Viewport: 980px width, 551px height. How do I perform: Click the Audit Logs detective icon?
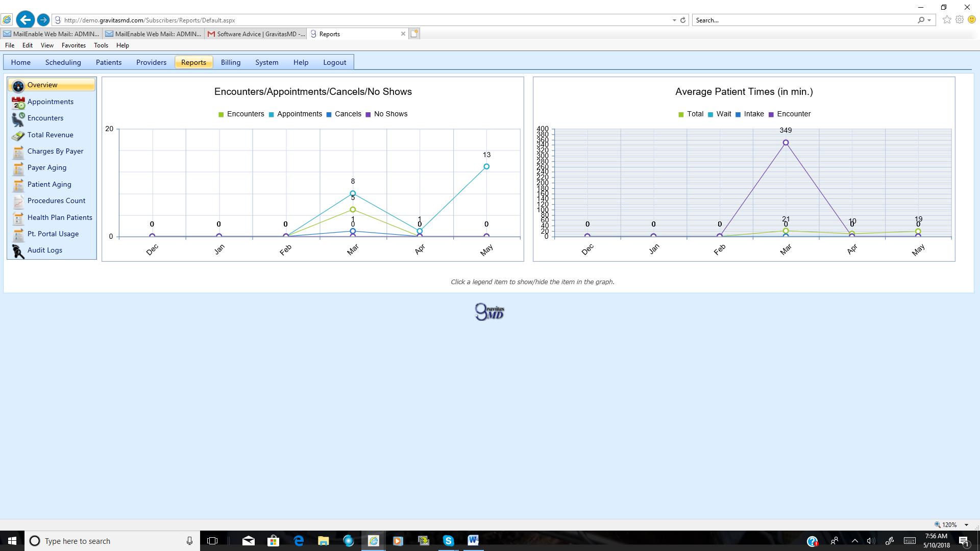pos(18,251)
